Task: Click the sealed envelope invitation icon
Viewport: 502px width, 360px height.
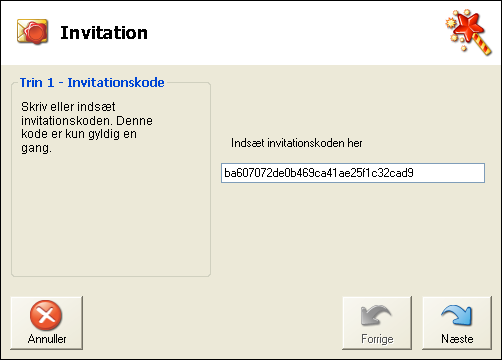Action: [x=32, y=32]
